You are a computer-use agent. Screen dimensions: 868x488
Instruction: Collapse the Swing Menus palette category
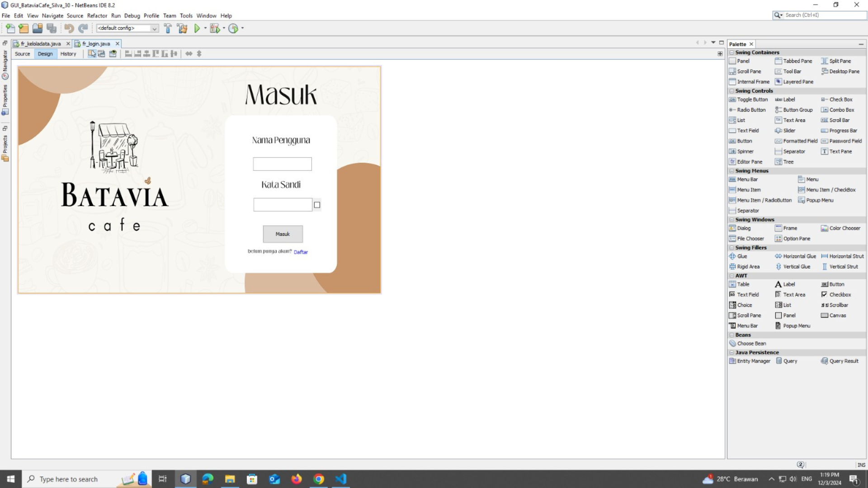pos(731,171)
